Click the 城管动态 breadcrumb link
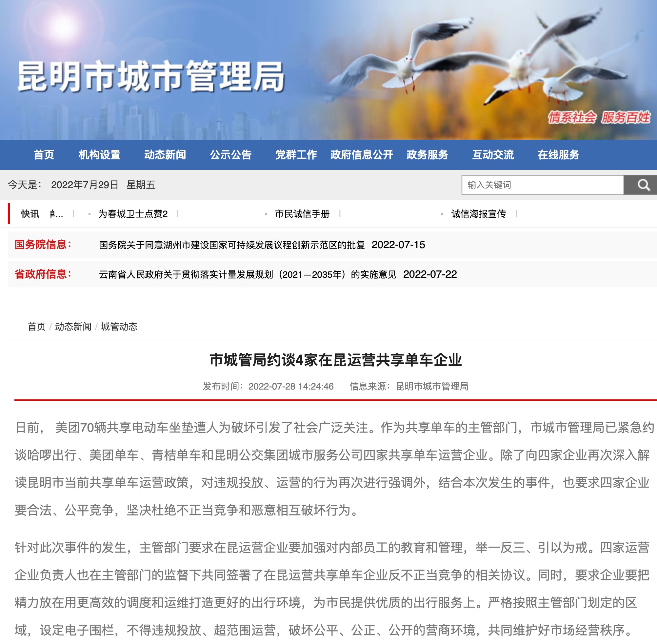657x644 pixels. coord(119,326)
